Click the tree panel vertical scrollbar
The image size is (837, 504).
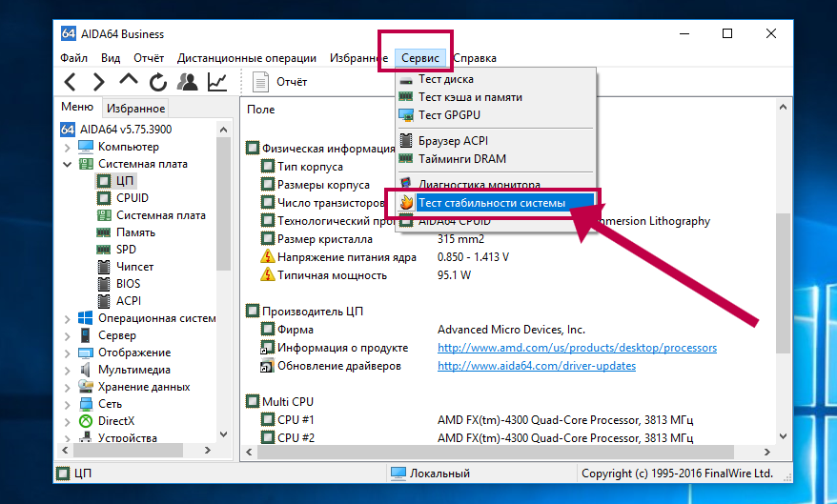click(225, 286)
